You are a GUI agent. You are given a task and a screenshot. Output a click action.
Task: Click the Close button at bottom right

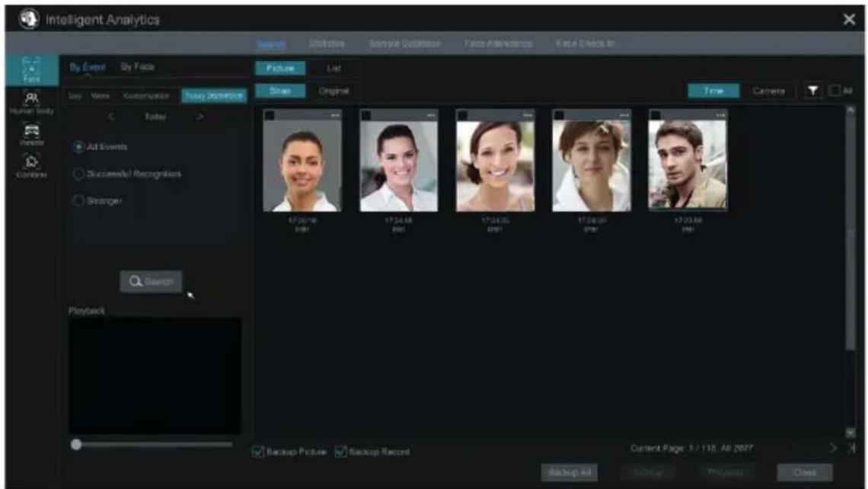[804, 472]
